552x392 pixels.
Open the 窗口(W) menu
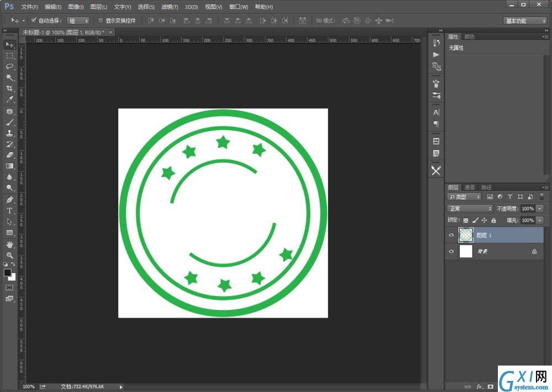tap(238, 7)
